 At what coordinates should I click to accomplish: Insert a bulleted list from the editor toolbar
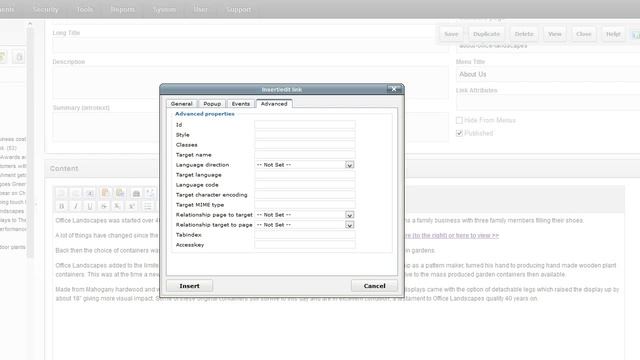pos(148,206)
